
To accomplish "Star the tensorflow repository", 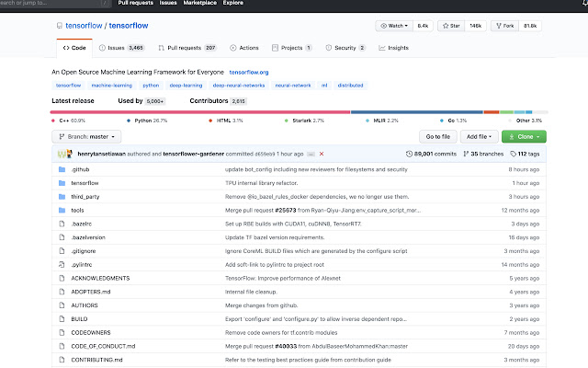I will click(x=451, y=26).
